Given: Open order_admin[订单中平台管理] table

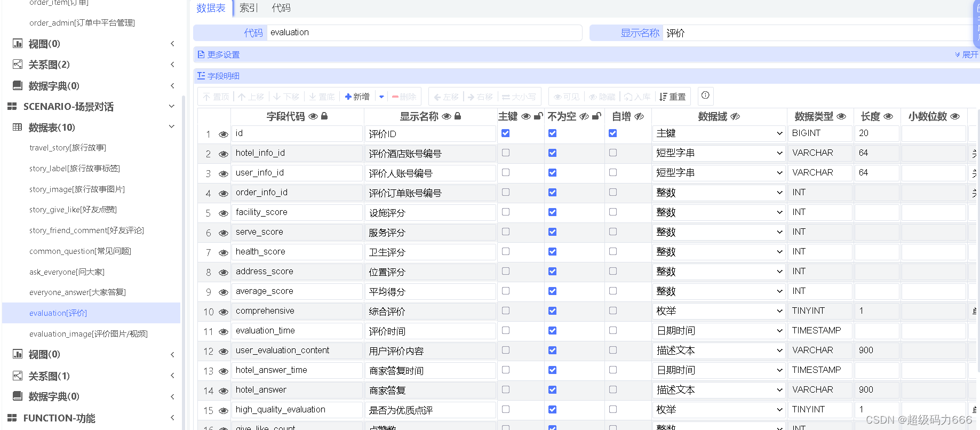Looking at the screenshot, I should 82,23.
